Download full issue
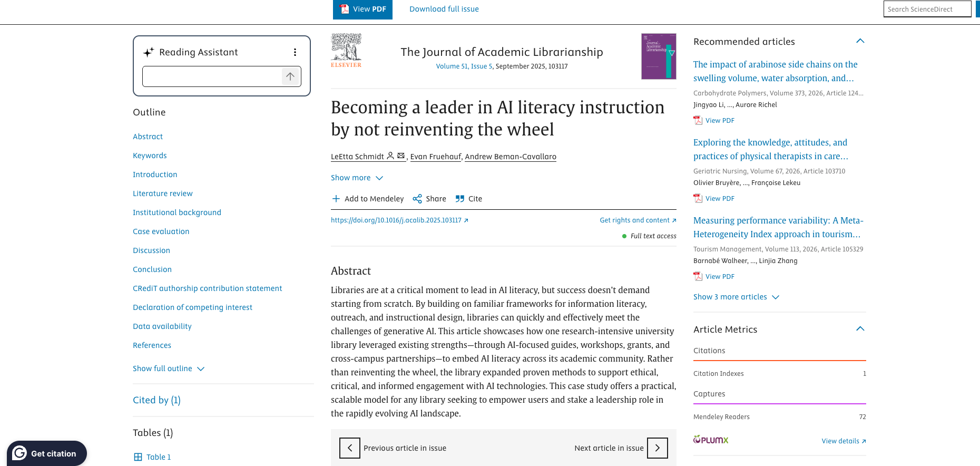This screenshot has height=466, width=980. pyautogui.click(x=444, y=9)
